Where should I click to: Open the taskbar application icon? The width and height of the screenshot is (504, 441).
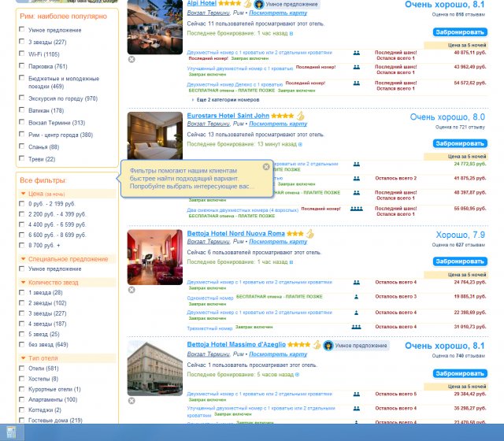click(x=11, y=432)
